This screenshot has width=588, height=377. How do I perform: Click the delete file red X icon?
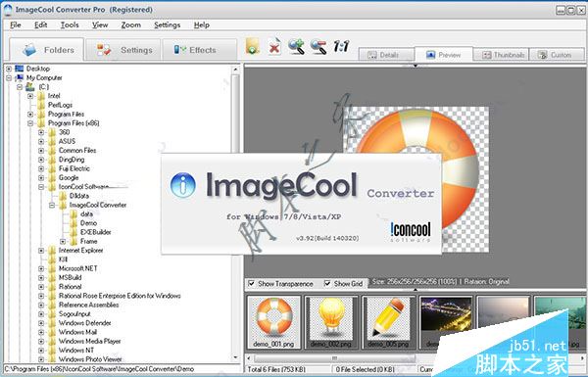[274, 47]
